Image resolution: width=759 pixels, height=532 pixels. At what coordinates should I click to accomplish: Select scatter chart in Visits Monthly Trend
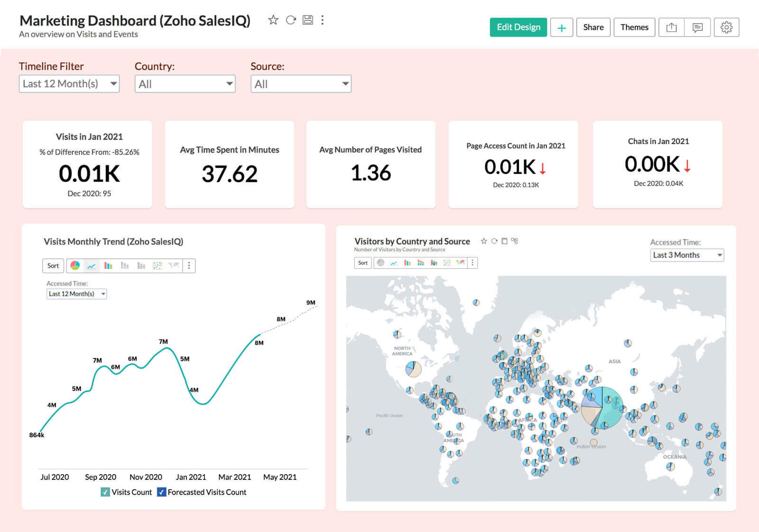(x=157, y=266)
